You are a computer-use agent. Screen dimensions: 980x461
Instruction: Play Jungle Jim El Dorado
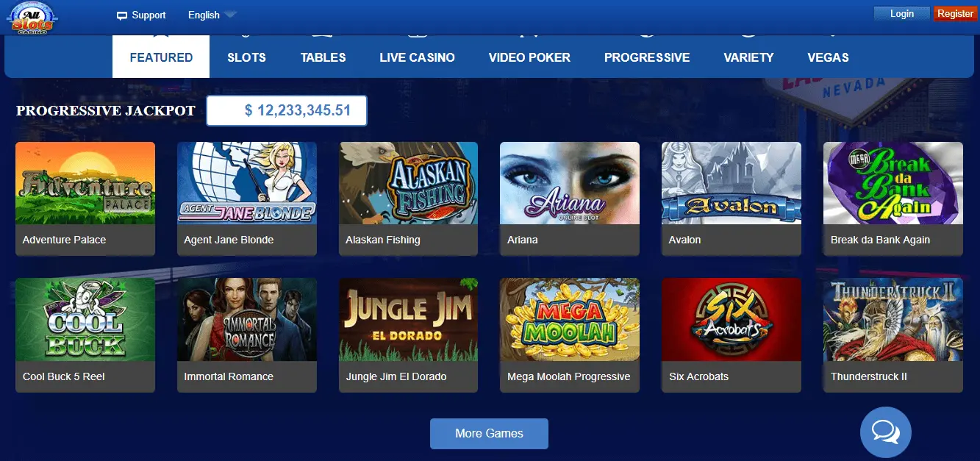coord(408,335)
